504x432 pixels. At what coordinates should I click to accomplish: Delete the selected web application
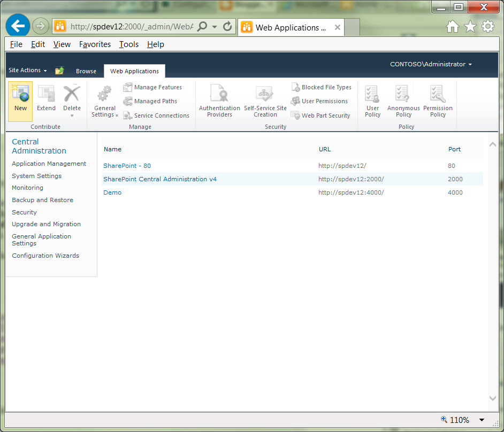[72, 101]
